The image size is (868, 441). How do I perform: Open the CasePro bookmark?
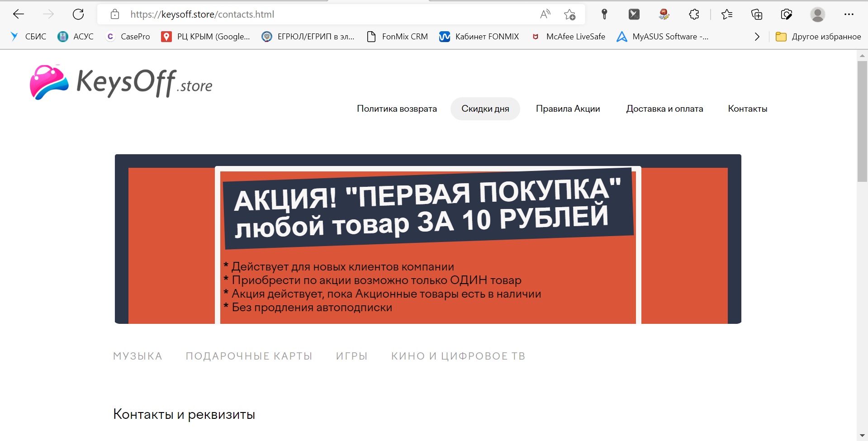click(128, 37)
